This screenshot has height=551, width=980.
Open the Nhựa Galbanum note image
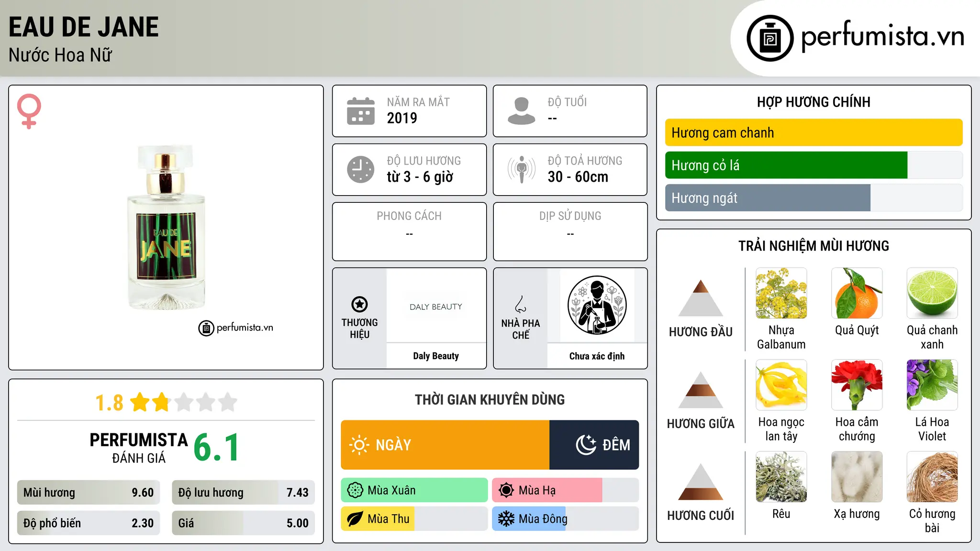pyautogui.click(x=781, y=293)
